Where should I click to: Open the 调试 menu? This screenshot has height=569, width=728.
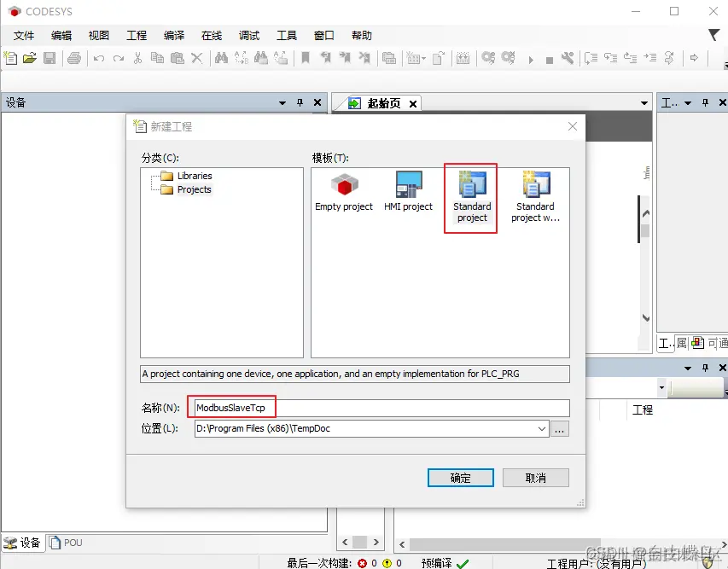[x=249, y=35]
